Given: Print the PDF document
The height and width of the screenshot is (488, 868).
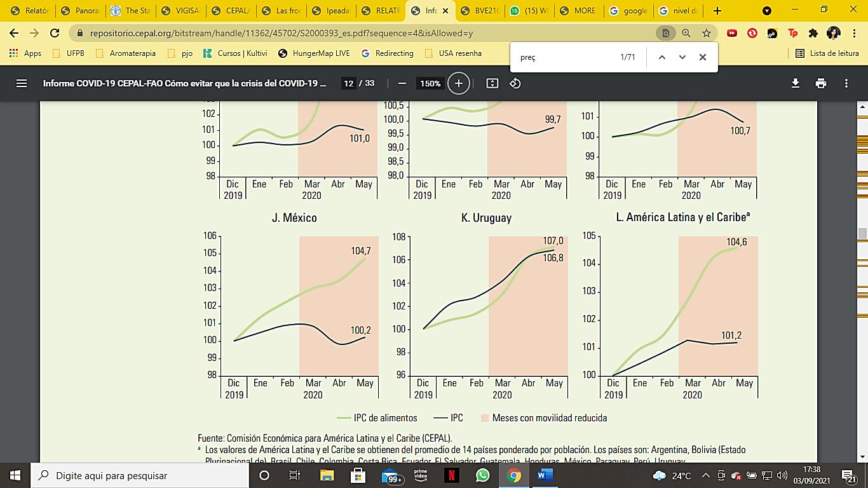Looking at the screenshot, I should [x=821, y=83].
